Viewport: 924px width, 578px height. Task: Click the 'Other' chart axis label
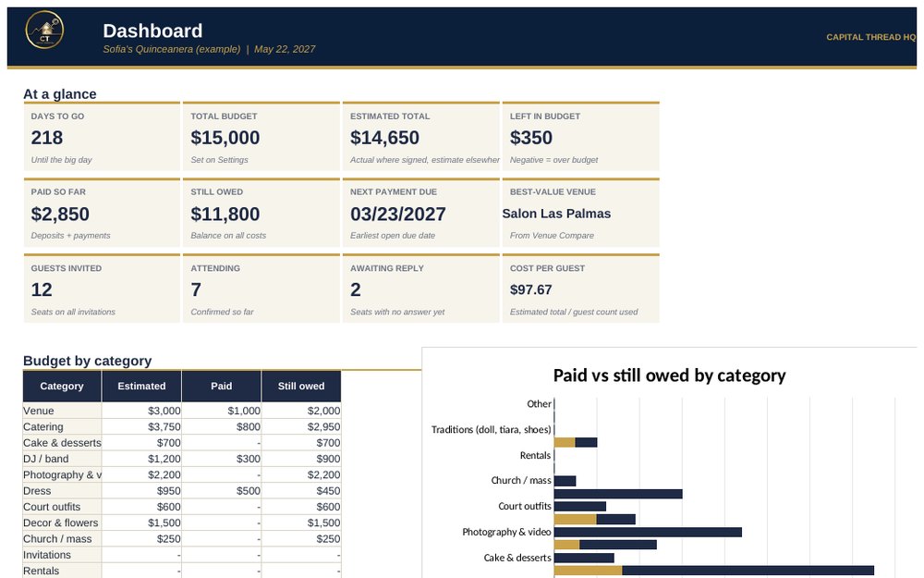click(539, 404)
